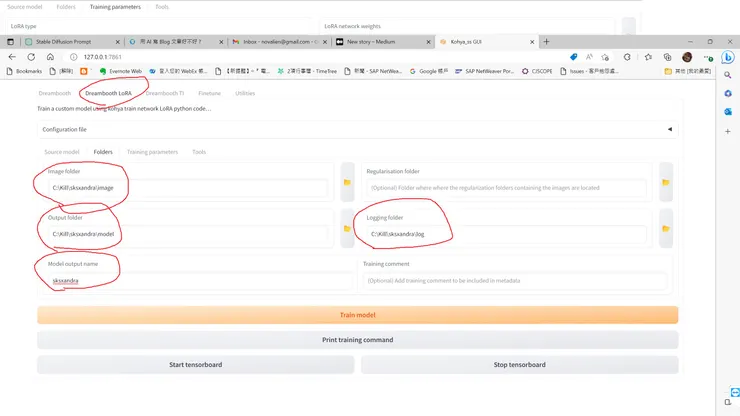This screenshot has height=416, width=740.
Task: Open the Utilities tab
Action: coord(245,93)
